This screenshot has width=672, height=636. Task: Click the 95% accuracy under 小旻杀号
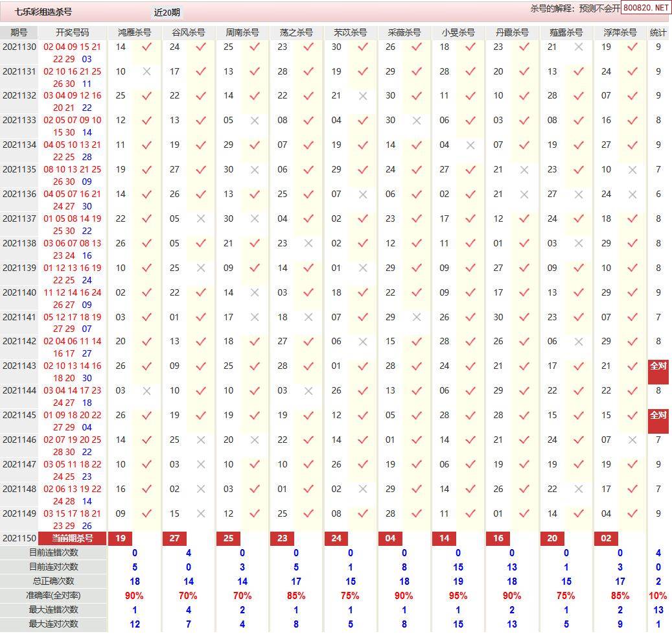coord(458,596)
